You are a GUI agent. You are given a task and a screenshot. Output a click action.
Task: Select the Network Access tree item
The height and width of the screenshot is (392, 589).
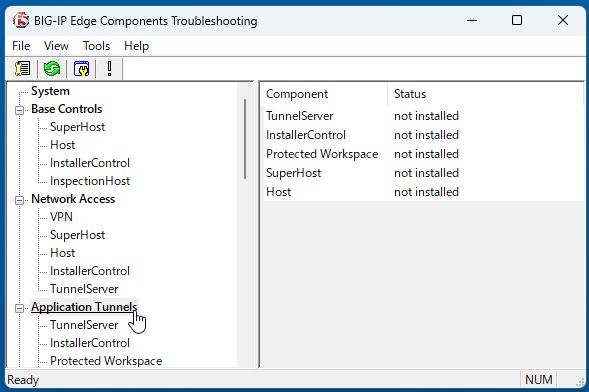tap(73, 199)
